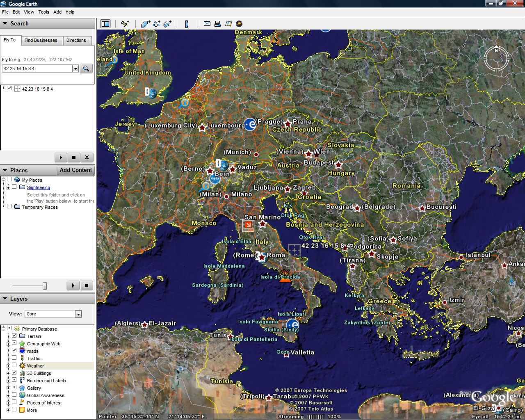Click the Budapest capital star marker
The image size is (525, 420).
pyautogui.click(x=338, y=165)
